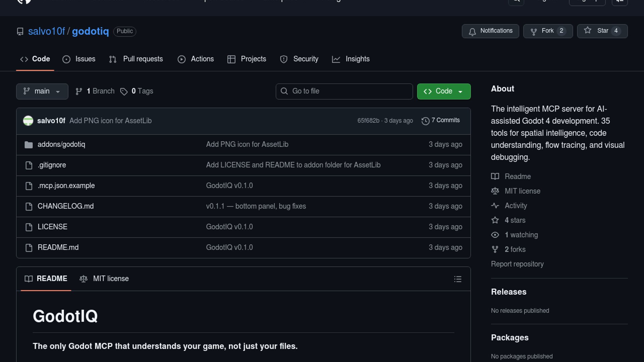Open the CHANGELOG.md file
The width and height of the screenshot is (644, 362).
pos(65,206)
